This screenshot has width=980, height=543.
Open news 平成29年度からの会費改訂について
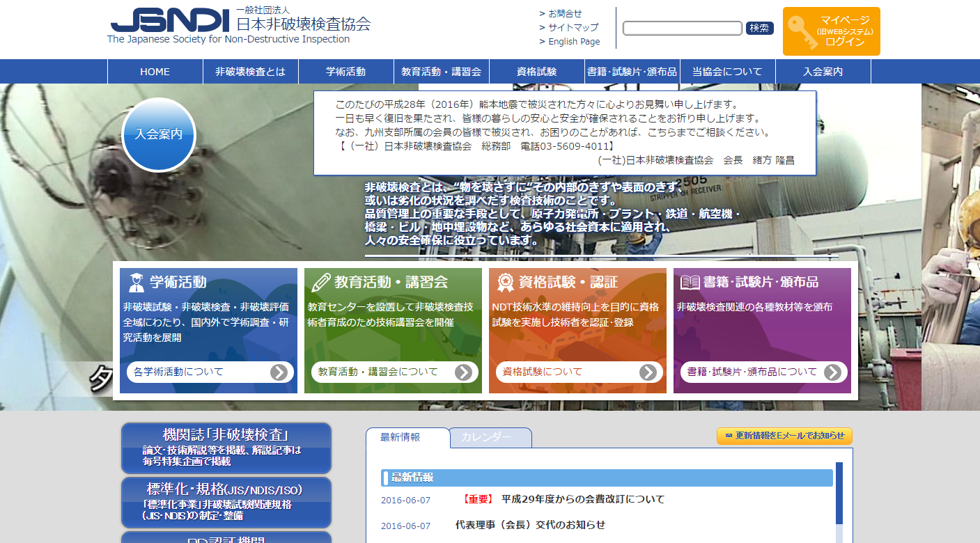coord(583,499)
